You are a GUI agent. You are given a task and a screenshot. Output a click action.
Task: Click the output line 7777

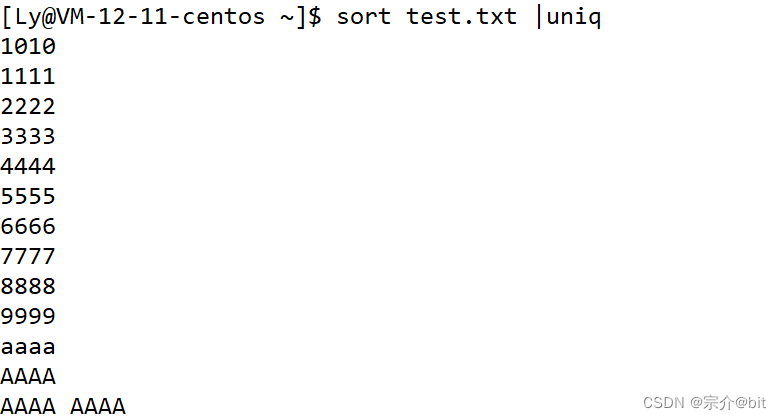click(28, 256)
